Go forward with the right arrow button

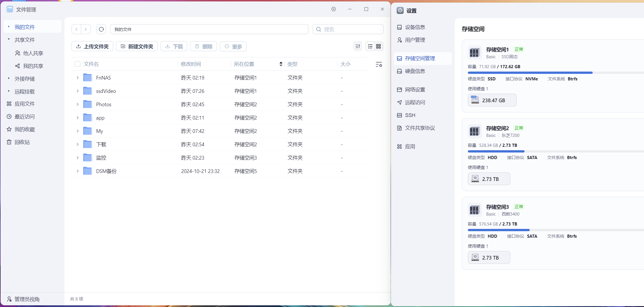pyautogui.click(x=86, y=29)
